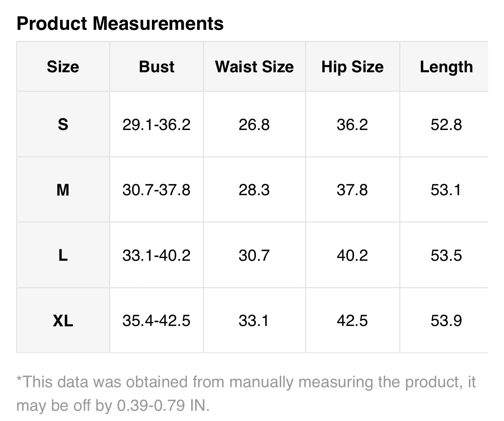
Task: Click the bust range 33.1-40.2
Action: (x=156, y=256)
